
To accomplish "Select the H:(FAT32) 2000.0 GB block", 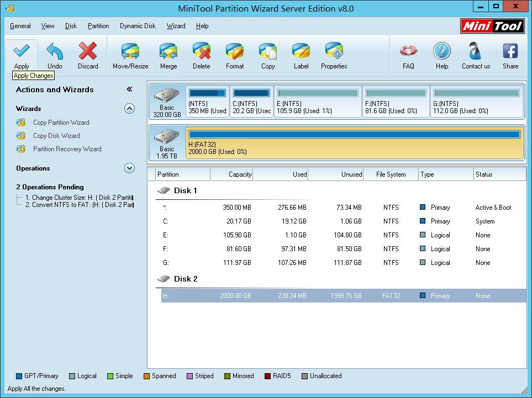I will 355,143.
